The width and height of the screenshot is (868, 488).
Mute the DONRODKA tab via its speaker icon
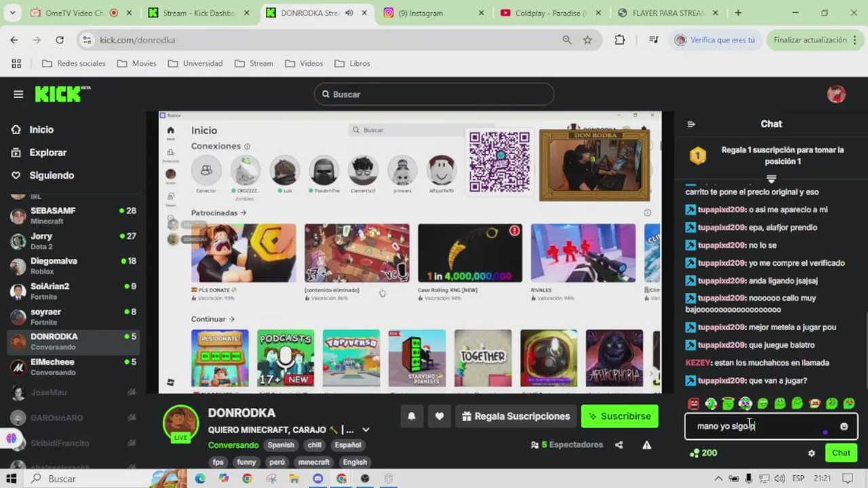click(x=349, y=13)
